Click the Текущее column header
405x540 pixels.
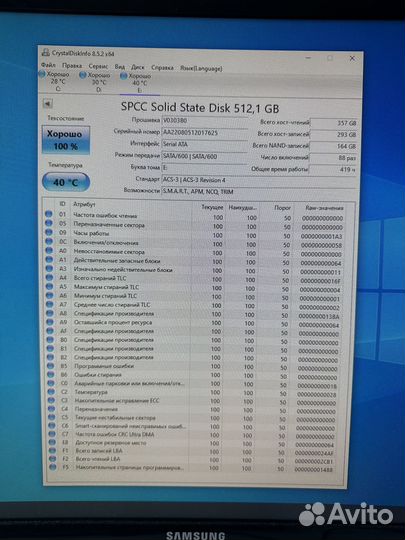tap(212, 207)
